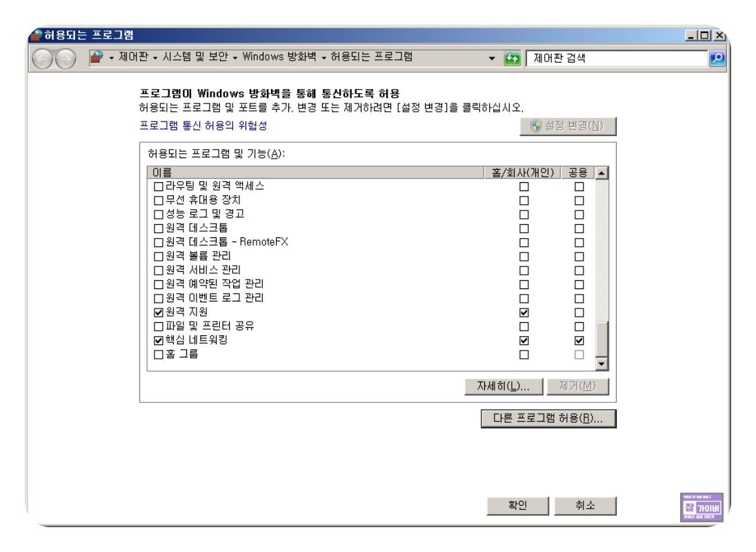Open address bar history dropdown
This screenshot has width=756, height=552.
click(492, 59)
